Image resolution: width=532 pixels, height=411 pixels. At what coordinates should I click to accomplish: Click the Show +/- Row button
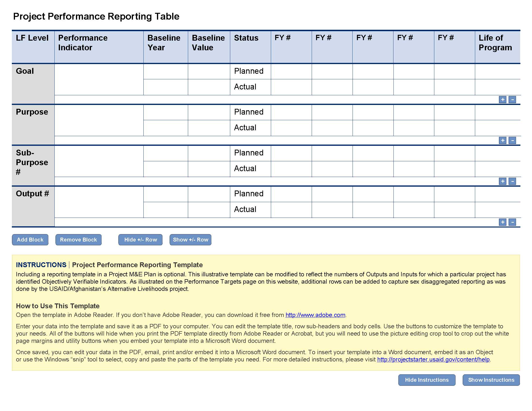(191, 240)
